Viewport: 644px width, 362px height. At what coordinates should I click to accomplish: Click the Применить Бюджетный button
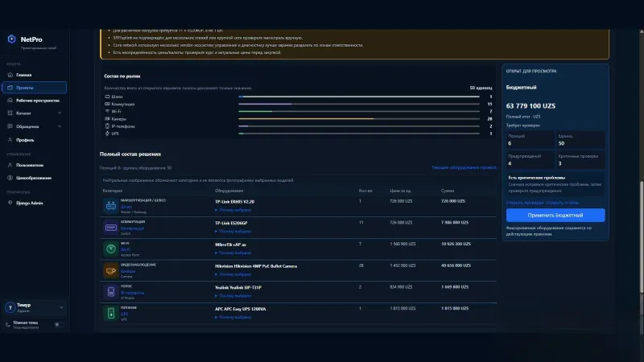(x=555, y=215)
